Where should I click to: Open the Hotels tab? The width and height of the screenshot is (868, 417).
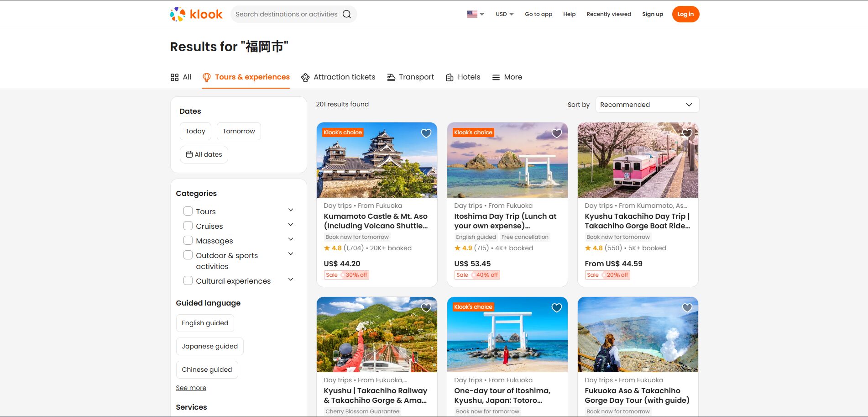tap(463, 77)
